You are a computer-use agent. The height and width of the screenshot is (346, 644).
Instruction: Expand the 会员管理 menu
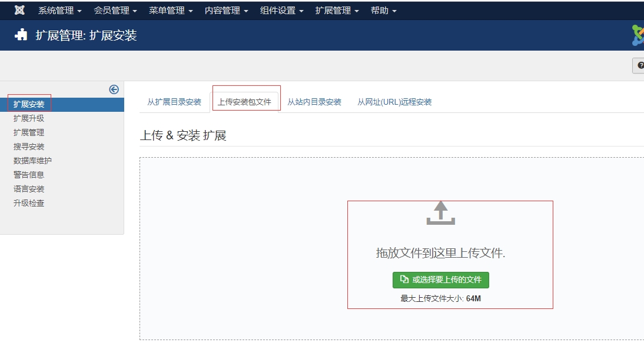click(x=115, y=11)
